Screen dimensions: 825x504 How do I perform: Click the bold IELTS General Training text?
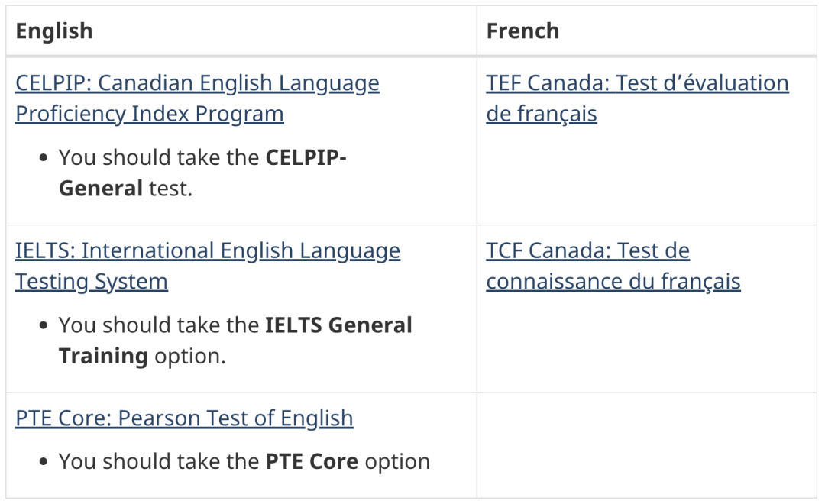click(x=338, y=325)
